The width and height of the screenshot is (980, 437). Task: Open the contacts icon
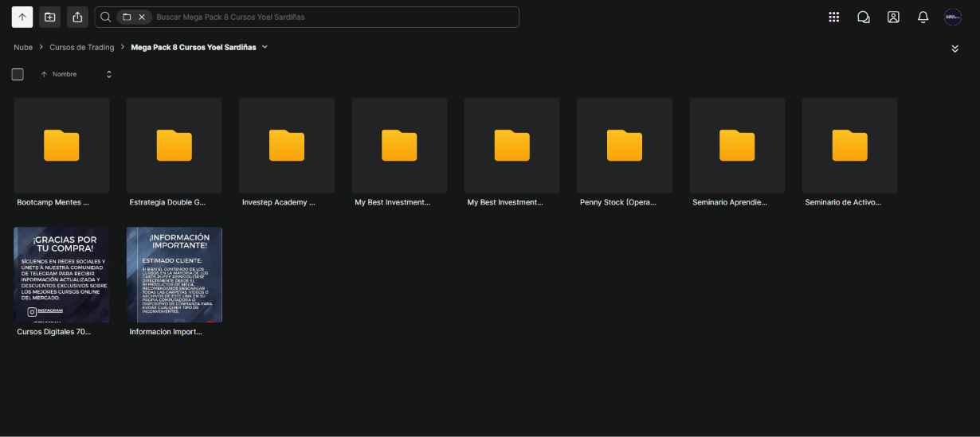pos(893,17)
